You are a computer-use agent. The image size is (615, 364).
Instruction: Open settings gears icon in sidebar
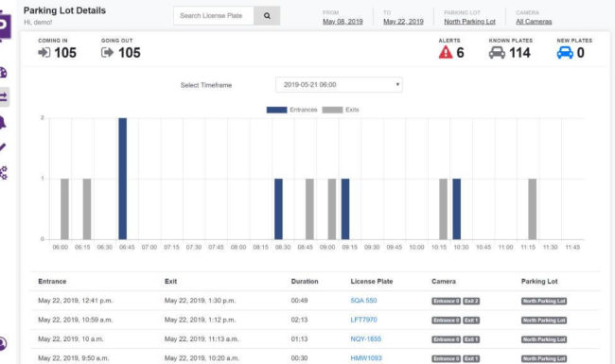[4, 173]
